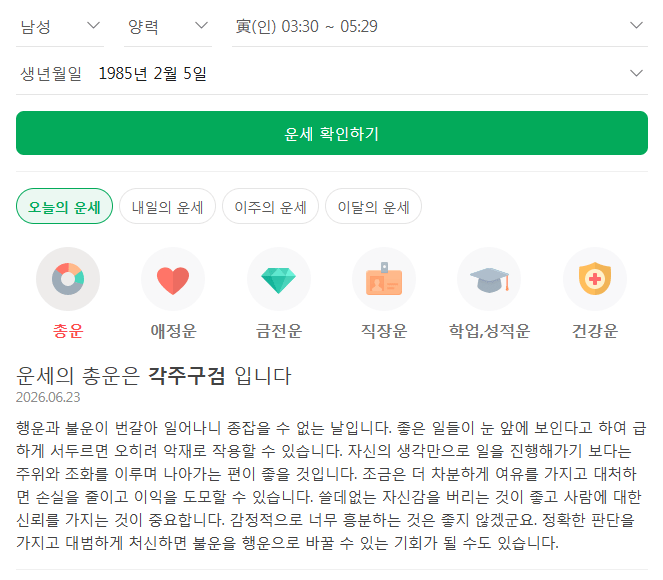Open the 금전운 diamond icon

coord(279,279)
